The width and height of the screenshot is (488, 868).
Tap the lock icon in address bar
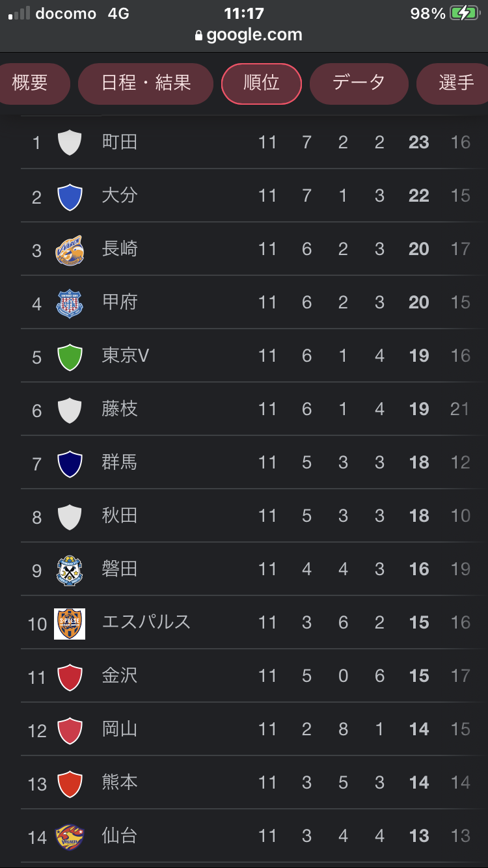tap(199, 36)
